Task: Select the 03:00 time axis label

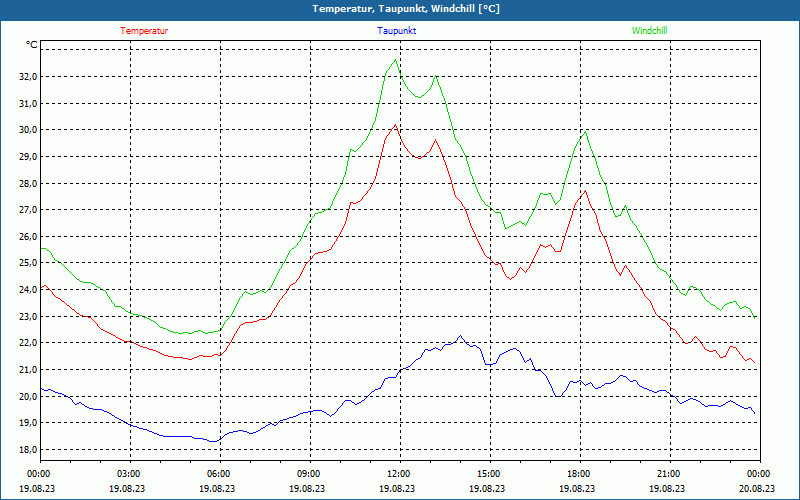Action: (x=128, y=474)
